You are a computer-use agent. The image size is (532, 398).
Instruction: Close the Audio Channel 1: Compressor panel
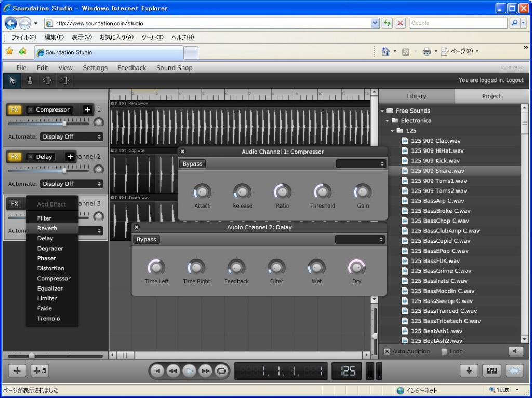[x=182, y=152]
